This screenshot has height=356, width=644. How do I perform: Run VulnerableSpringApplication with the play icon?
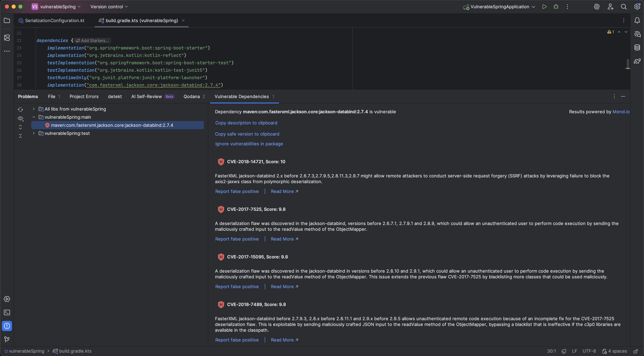tap(545, 7)
